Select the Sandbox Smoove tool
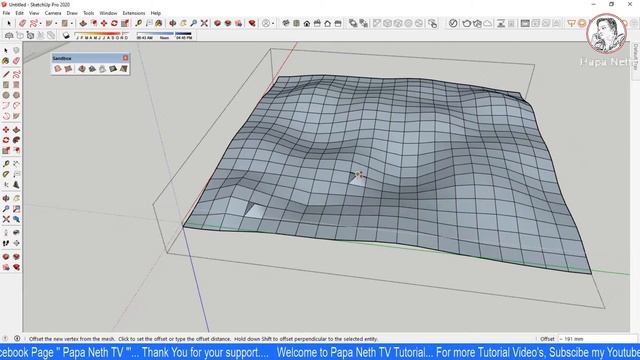The height and width of the screenshot is (360, 640). 82,69
